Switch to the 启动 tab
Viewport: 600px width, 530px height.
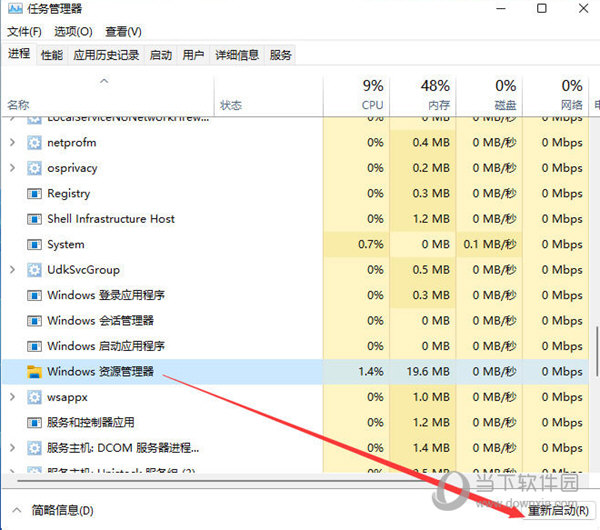pos(160,55)
